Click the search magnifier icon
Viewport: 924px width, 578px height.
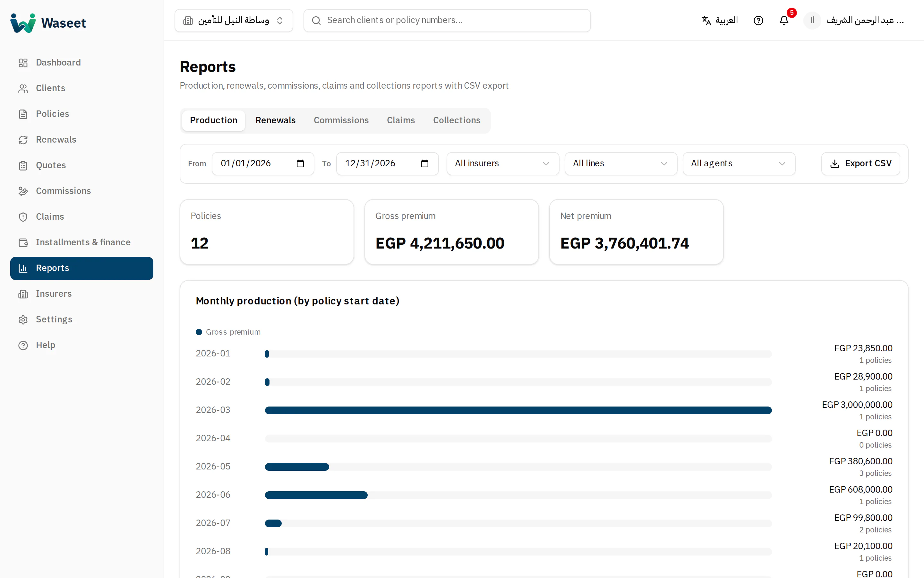(x=316, y=21)
